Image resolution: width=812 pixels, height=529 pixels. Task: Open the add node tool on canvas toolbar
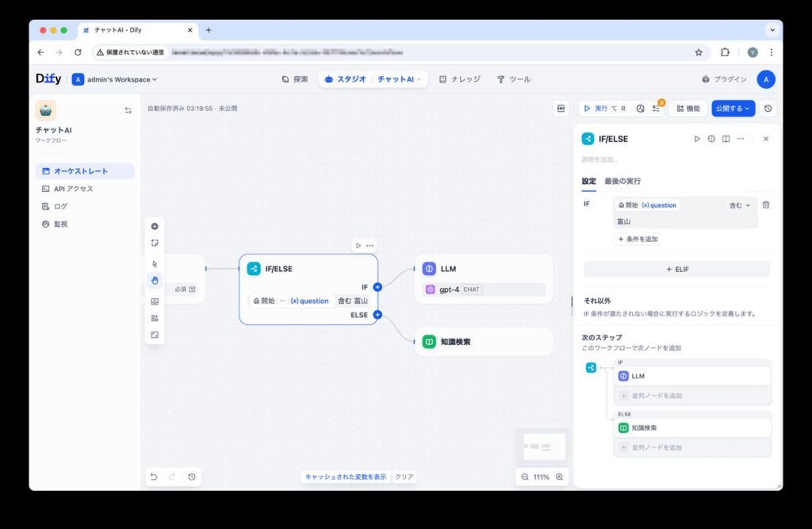click(x=155, y=226)
